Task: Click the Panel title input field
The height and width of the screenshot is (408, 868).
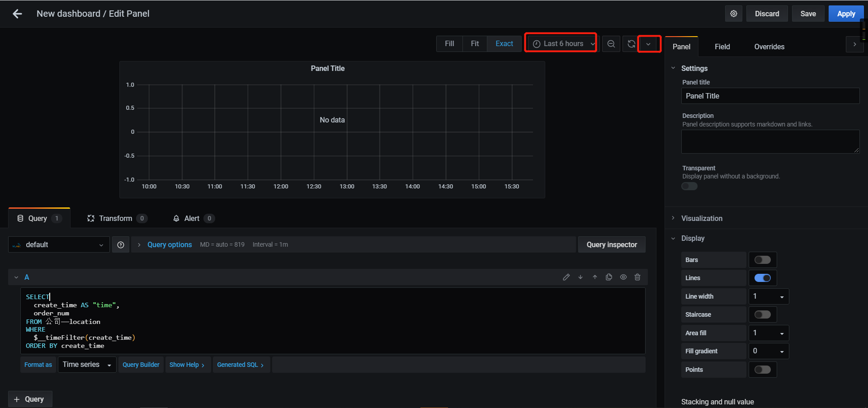Action: point(770,96)
